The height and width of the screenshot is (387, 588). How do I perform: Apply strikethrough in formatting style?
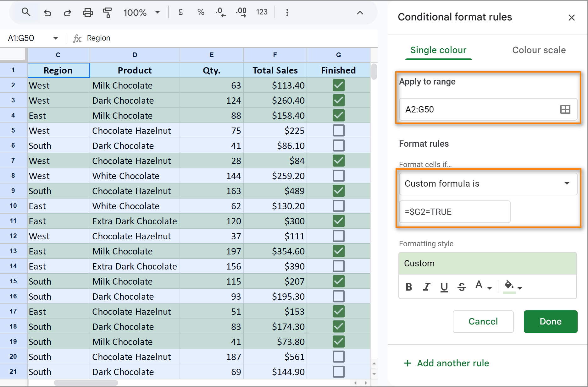(462, 287)
